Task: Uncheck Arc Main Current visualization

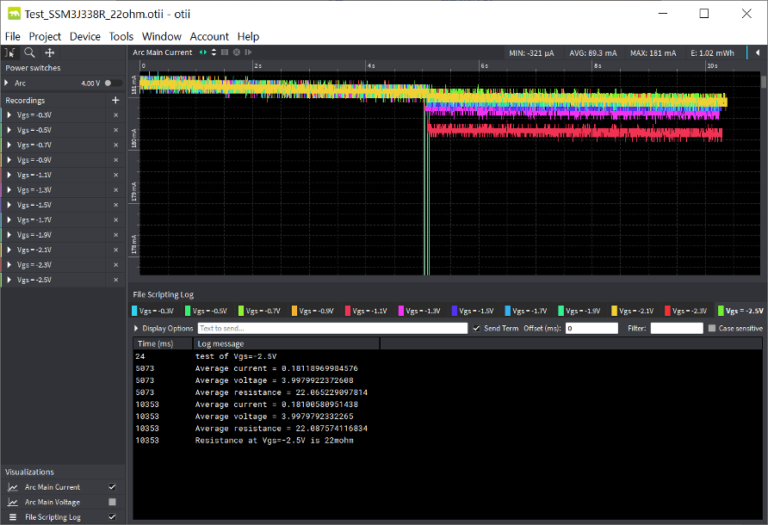Action: tap(112, 487)
